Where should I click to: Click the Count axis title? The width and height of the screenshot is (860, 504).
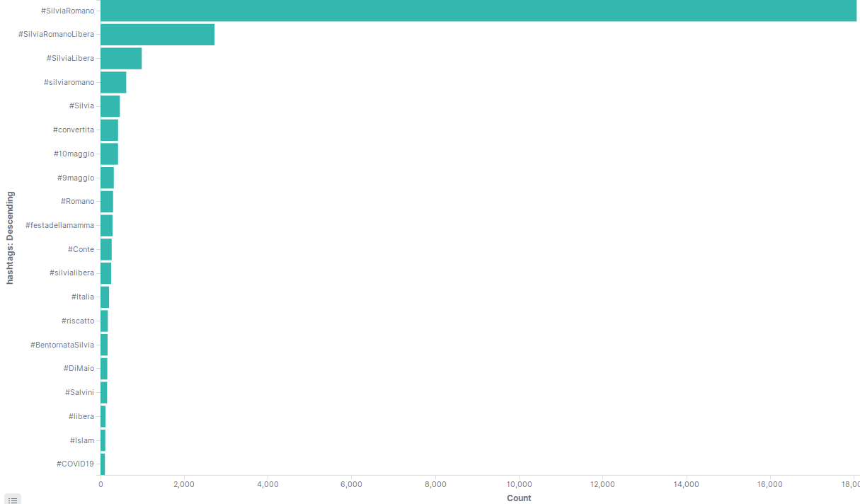coord(519,498)
